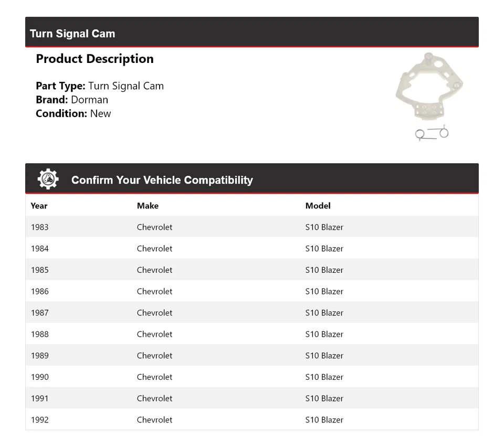The image size is (504, 447).
Task: Click Chevrolet in the 1984 row
Action: pos(154,249)
